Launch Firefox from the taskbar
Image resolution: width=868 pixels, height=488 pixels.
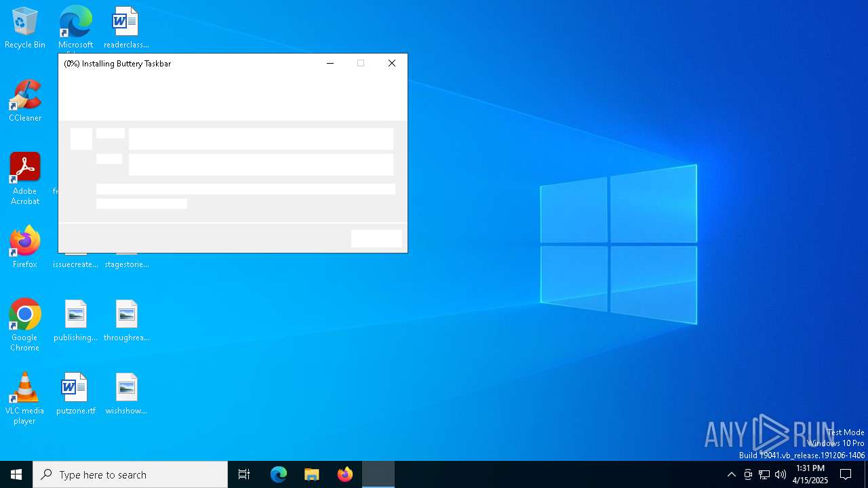[345, 474]
